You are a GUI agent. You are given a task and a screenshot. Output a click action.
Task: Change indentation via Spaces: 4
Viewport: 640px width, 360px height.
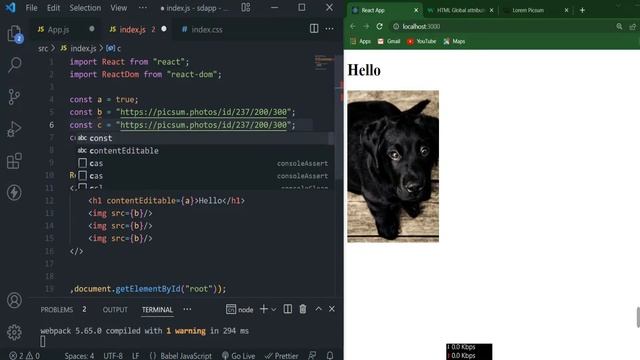[x=79, y=356]
